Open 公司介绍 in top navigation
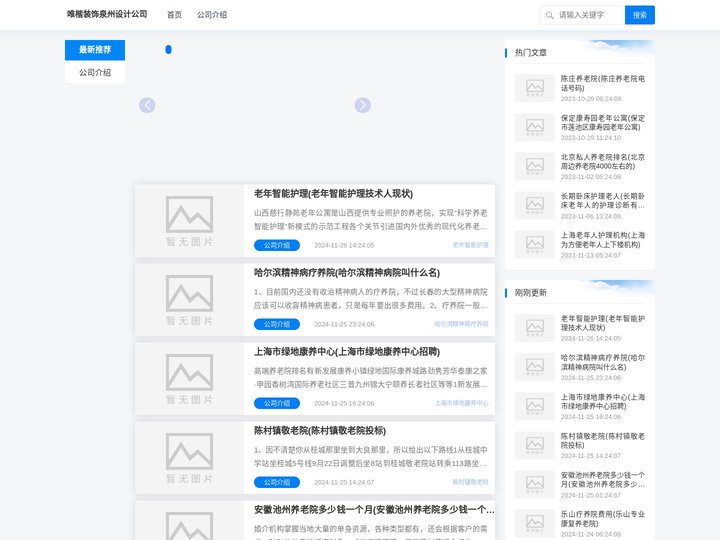720x540 pixels. pos(212,15)
